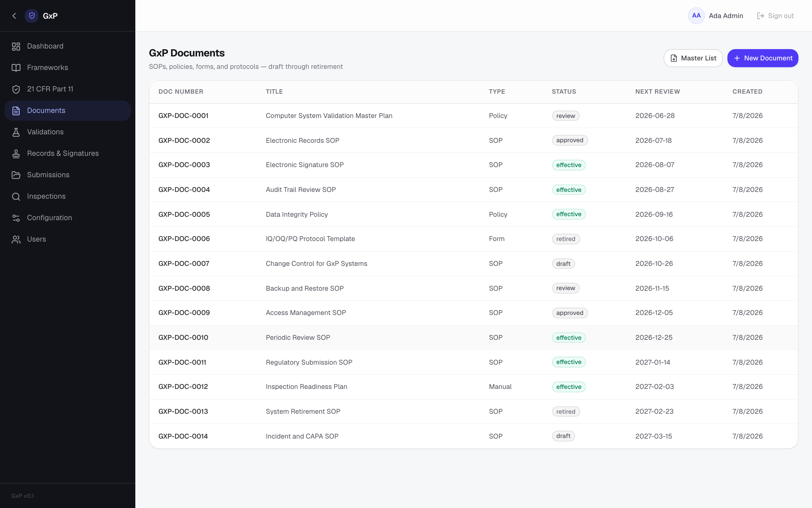Go to Configuration settings
This screenshot has width=812, height=508.
(x=68, y=218)
